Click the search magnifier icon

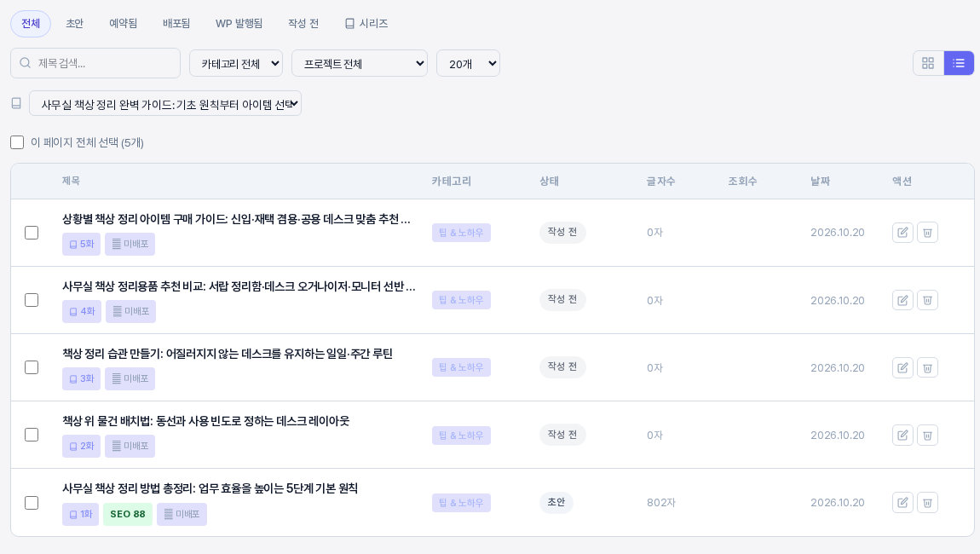(x=25, y=62)
